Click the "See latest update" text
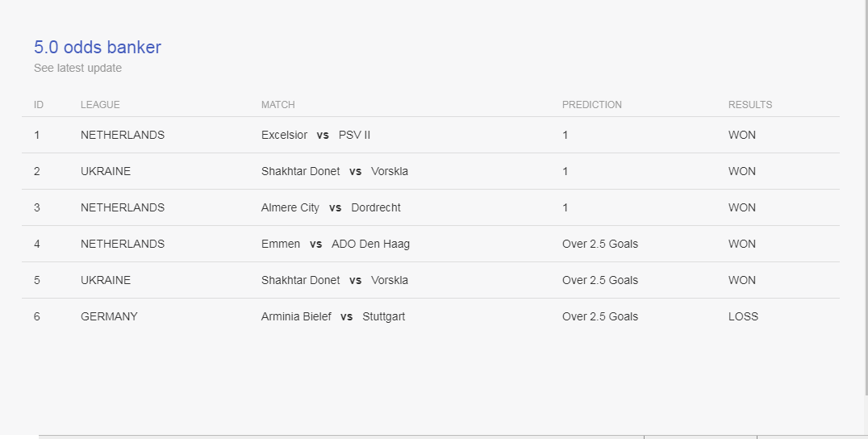The image size is (868, 439). pos(77,68)
